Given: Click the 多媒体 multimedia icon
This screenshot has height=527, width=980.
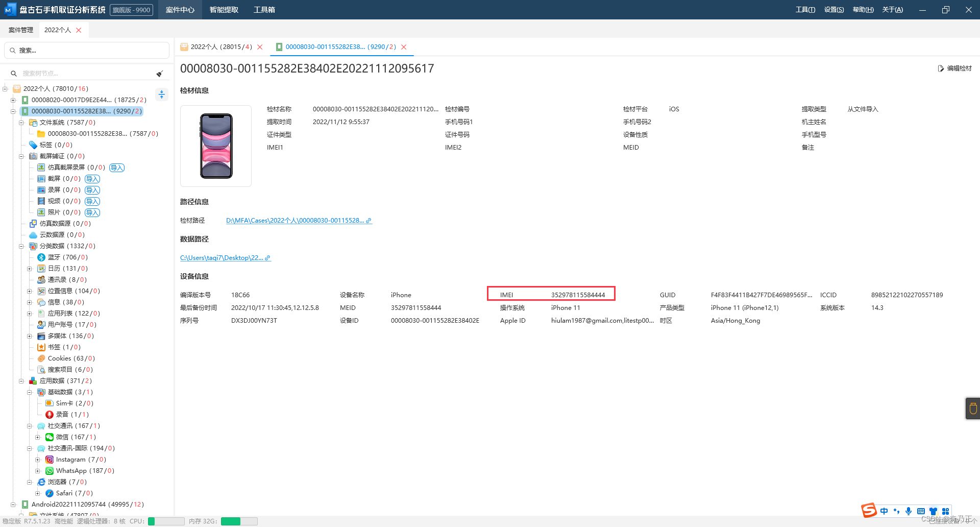Looking at the screenshot, I should click(x=41, y=336).
